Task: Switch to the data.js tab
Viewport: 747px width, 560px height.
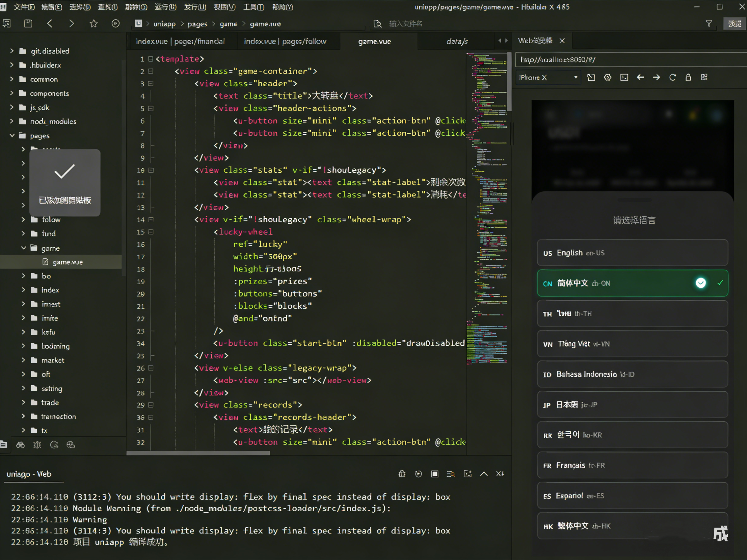Action: 457,41
